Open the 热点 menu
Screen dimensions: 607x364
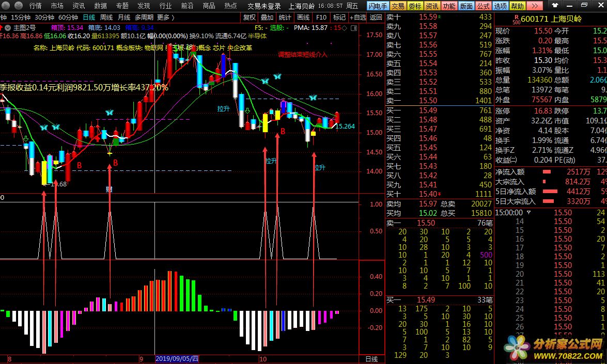tap(230, 6)
